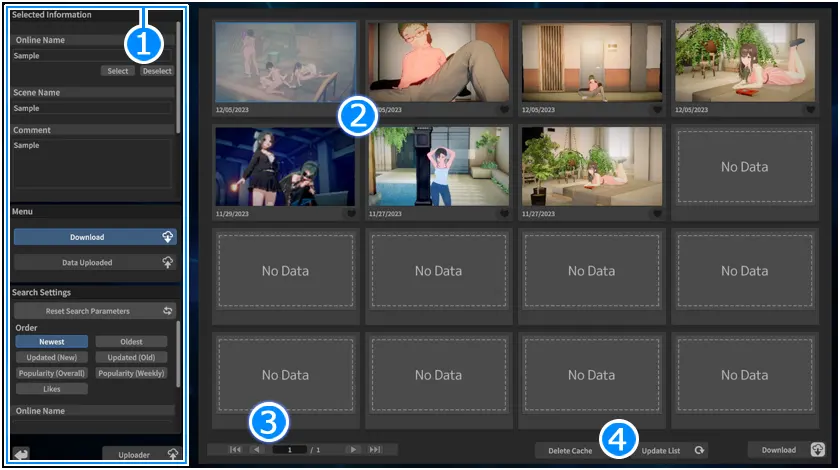Viewport: 840px width, 470px height.
Task: Select Oldest sort order
Action: click(131, 342)
